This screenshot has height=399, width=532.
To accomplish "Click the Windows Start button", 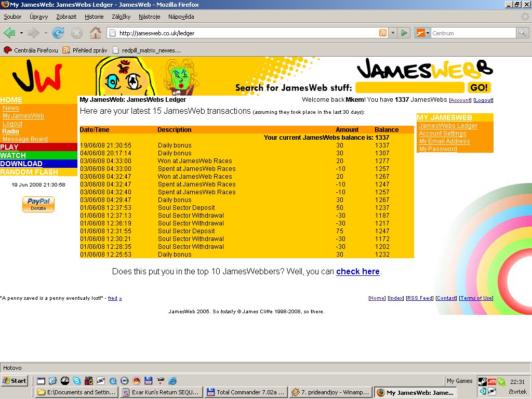I will pos(14,381).
